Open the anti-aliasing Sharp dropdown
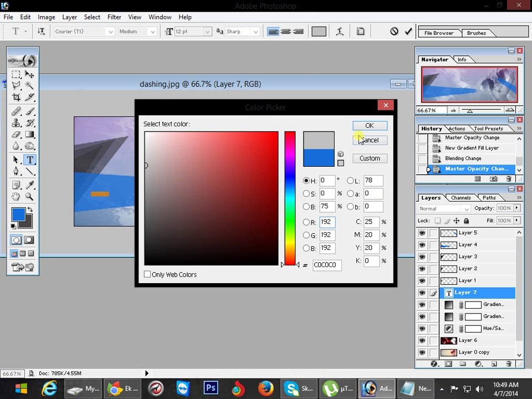The image size is (532, 399). (x=256, y=32)
